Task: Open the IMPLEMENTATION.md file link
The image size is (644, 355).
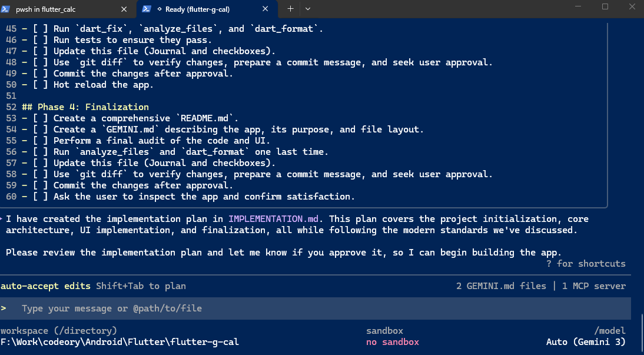Action: click(x=276, y=219)
